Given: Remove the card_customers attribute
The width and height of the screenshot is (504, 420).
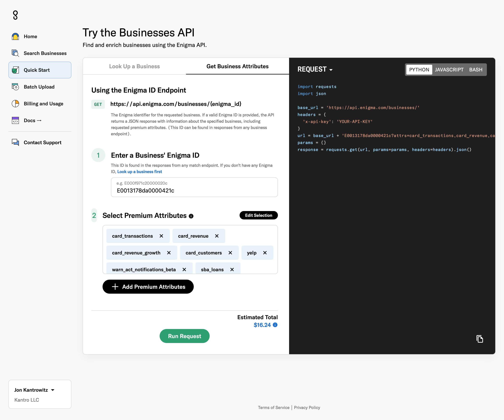Looking at the screenshot, I should point(230,253).
